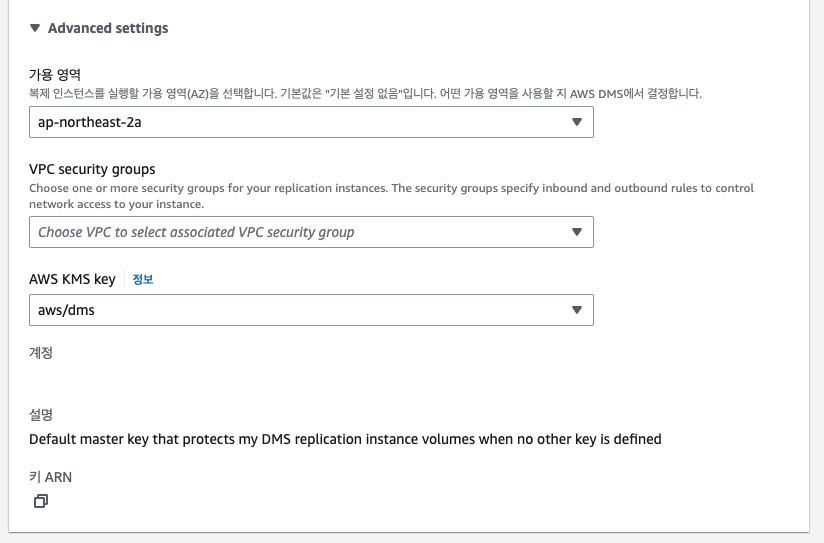Click the 계정 label
The height and width of the screenshot is (543, 824).
[41, 353]
